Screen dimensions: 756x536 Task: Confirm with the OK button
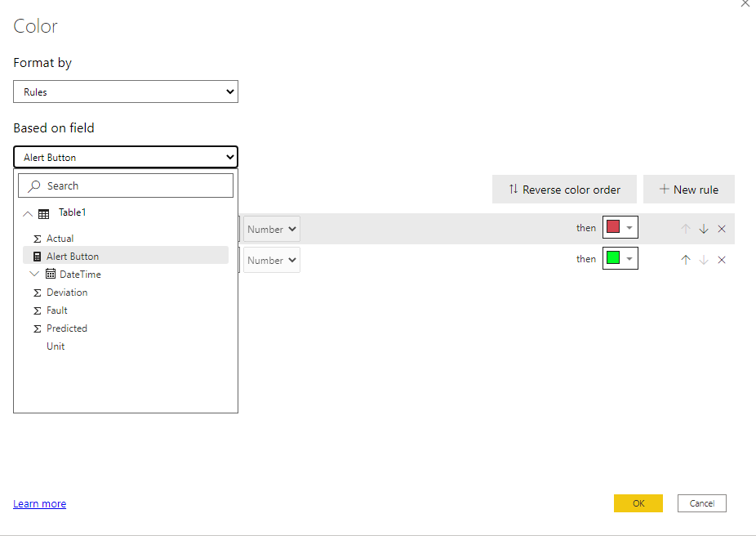638,503
